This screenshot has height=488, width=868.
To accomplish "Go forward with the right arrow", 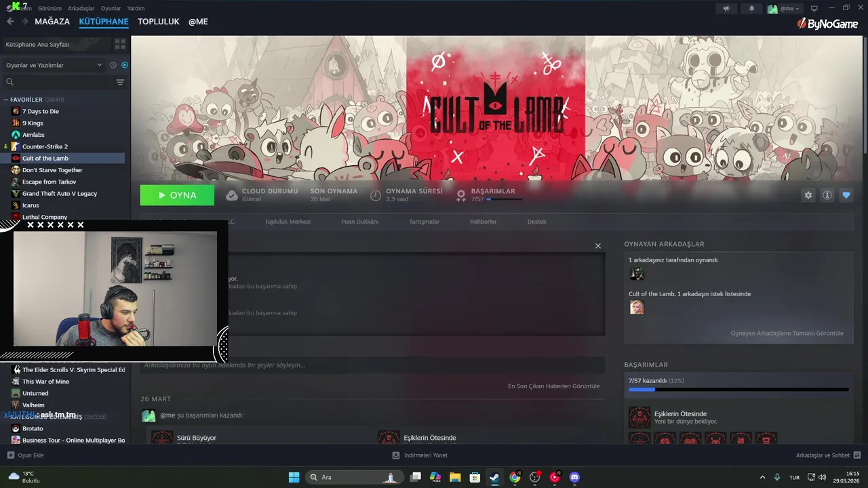I will point(24,22).
